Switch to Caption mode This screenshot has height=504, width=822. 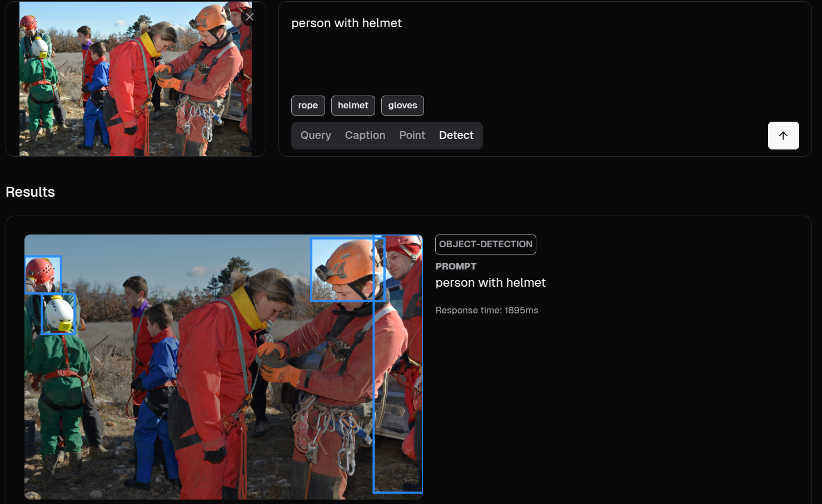365,136
